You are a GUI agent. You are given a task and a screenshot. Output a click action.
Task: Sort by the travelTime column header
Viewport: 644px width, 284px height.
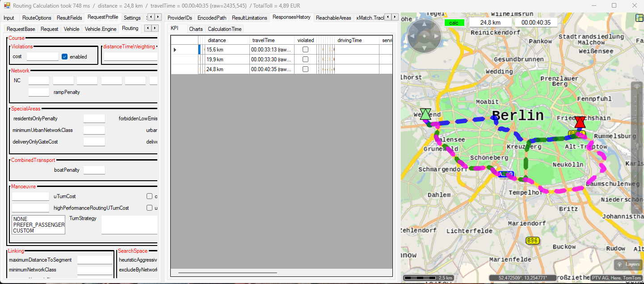(x=272, y=40)
